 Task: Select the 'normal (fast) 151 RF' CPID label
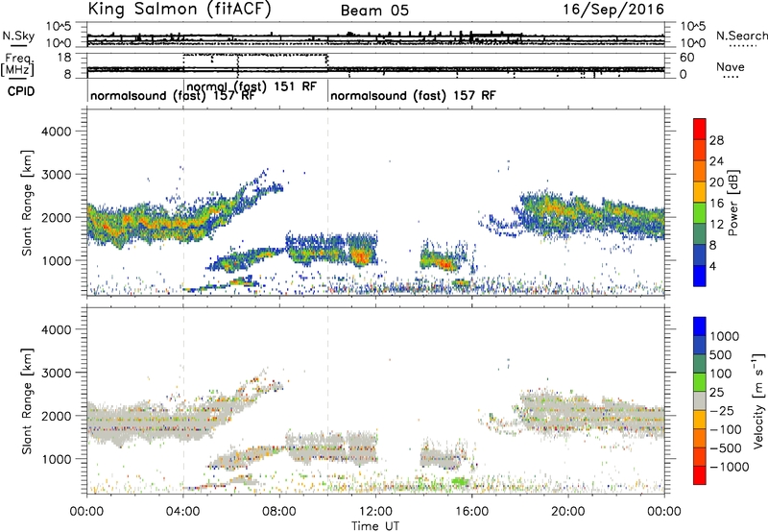252,86
